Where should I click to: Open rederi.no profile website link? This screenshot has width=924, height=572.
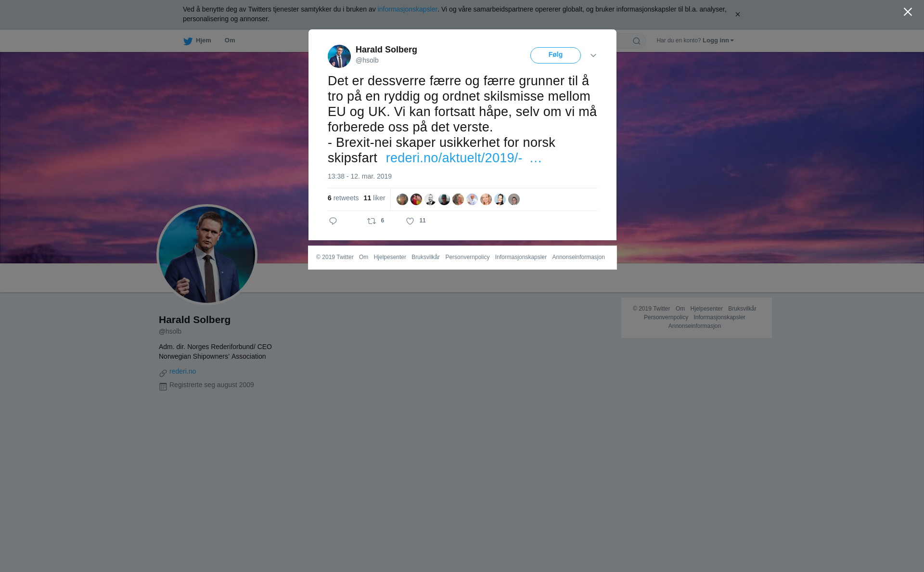coord(182,371)
